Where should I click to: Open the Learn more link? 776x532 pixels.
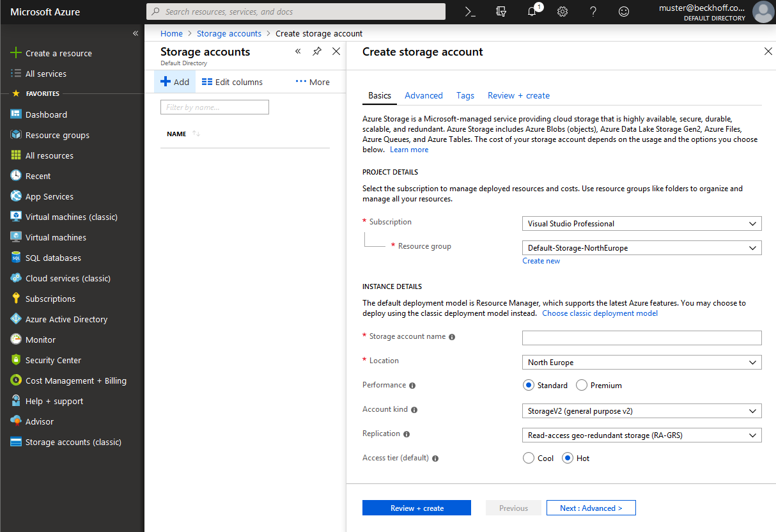point(409,150)
